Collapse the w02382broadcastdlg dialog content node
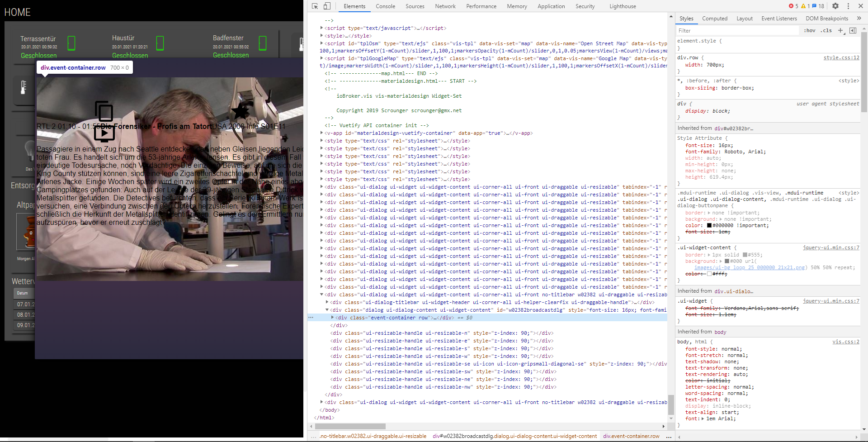 pyautogui.click(x=327, y=310)
